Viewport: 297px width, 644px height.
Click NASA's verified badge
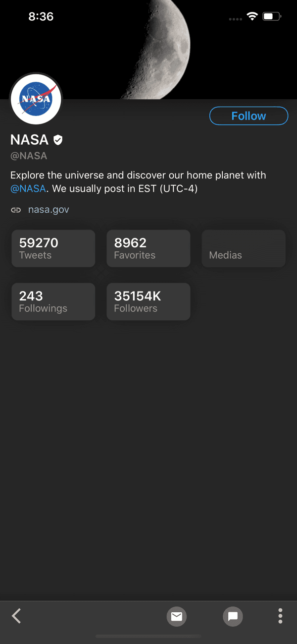click(58, 139)
